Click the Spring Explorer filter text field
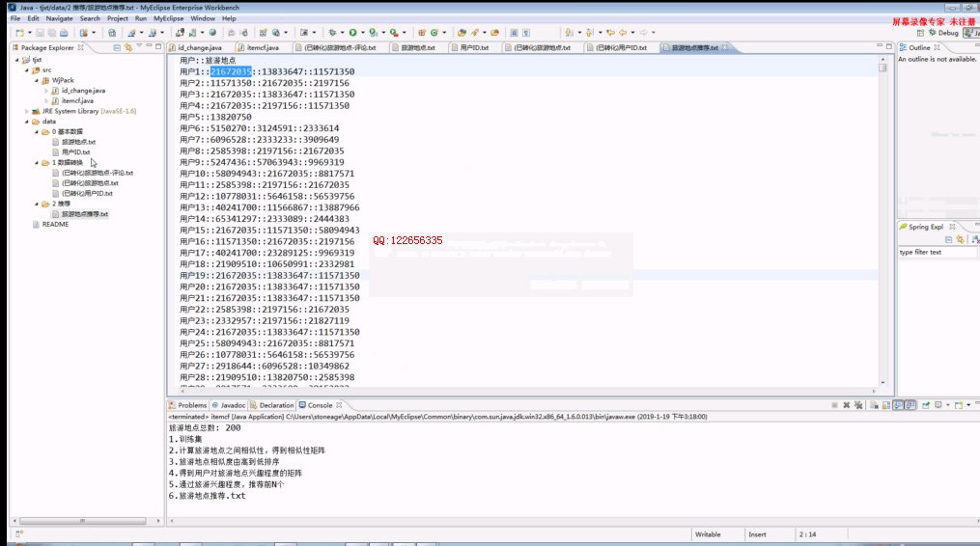This screenshot has height=546, width=980. (x=932, y=252)
